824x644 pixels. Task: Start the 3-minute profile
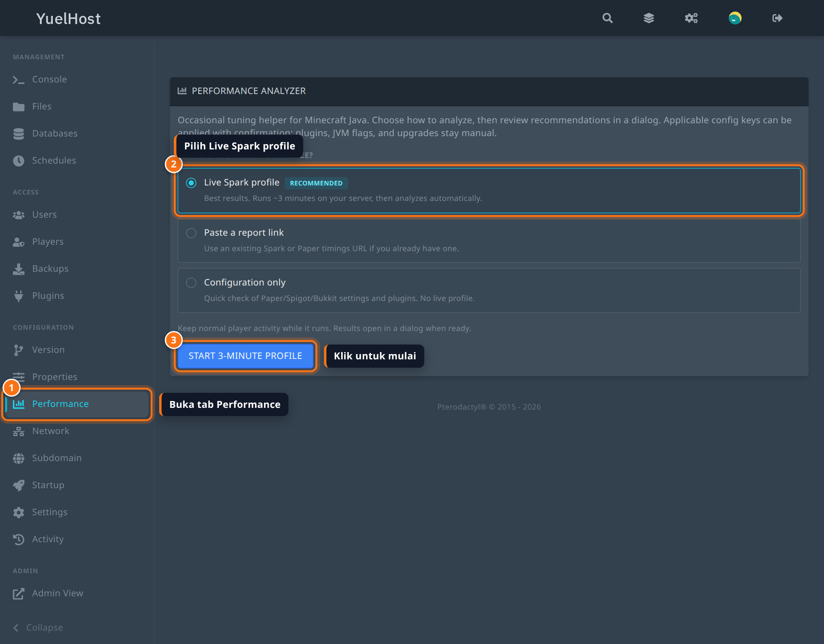(245, 356)
